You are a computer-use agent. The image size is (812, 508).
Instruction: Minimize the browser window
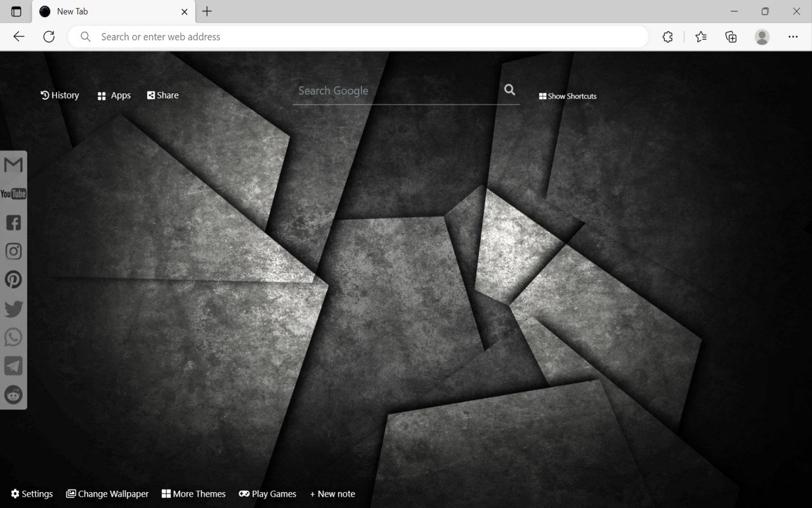point(735,11)
